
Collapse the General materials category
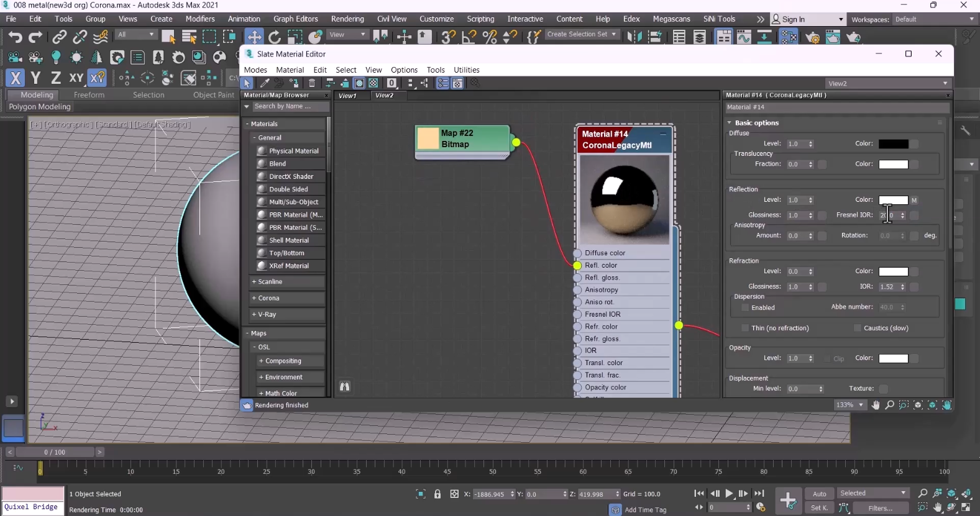tap(255, 138)
